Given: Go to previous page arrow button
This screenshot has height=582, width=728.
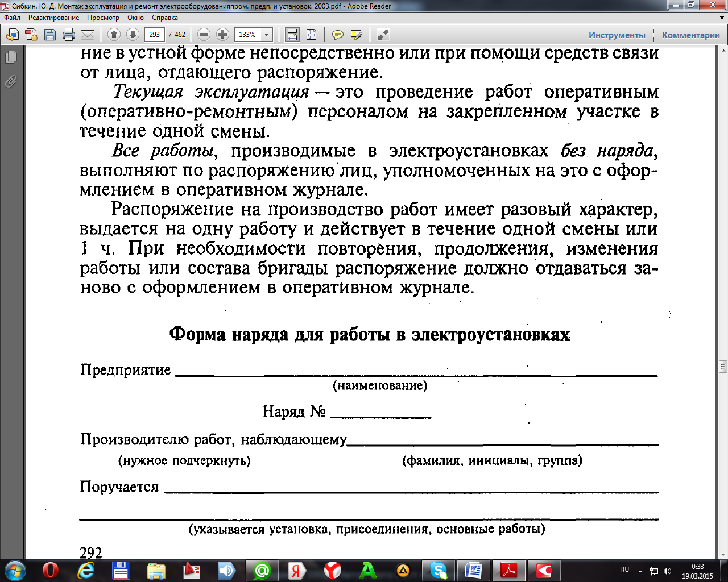Looking at the screenshot, I should tap(114, 35).
